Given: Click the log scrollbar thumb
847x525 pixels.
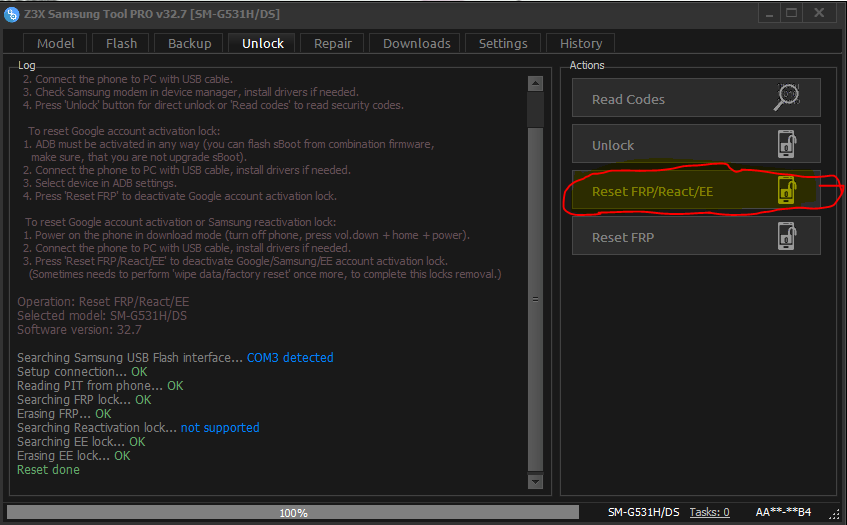Looking at the screenshot, I should (x=535, y=299).
